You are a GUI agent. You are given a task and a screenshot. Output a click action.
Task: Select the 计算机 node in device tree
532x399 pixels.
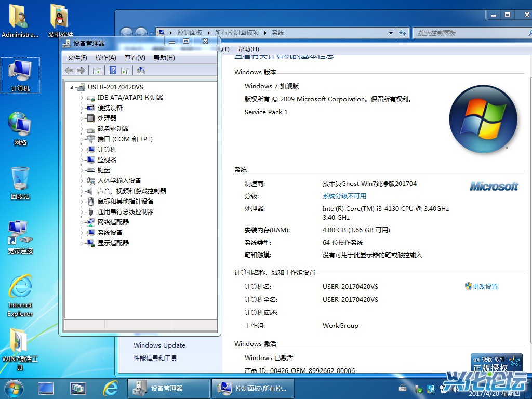107,150
